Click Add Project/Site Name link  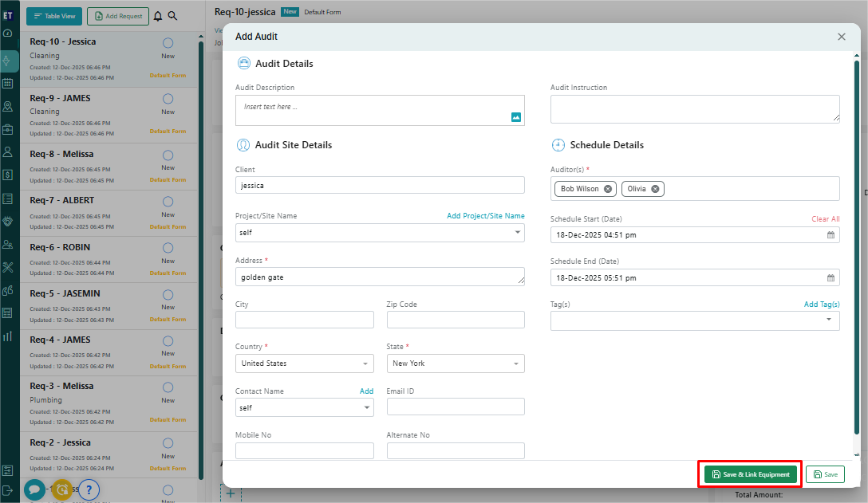click(485, 216)
